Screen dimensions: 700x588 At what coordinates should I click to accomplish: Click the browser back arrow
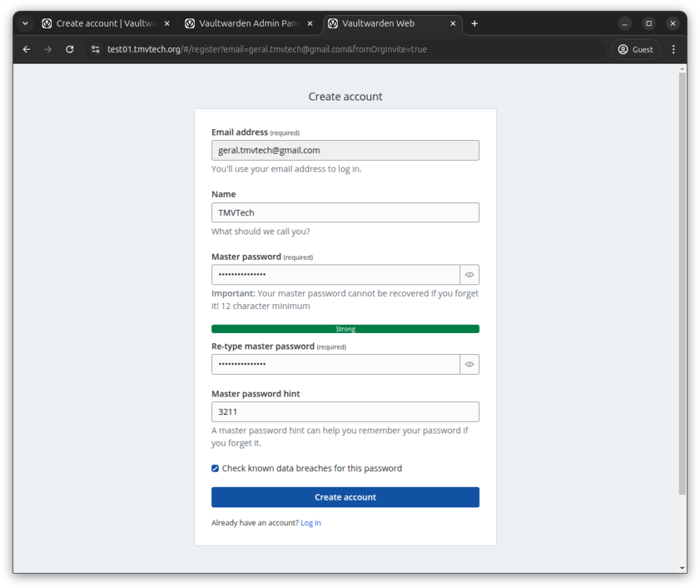27,49
